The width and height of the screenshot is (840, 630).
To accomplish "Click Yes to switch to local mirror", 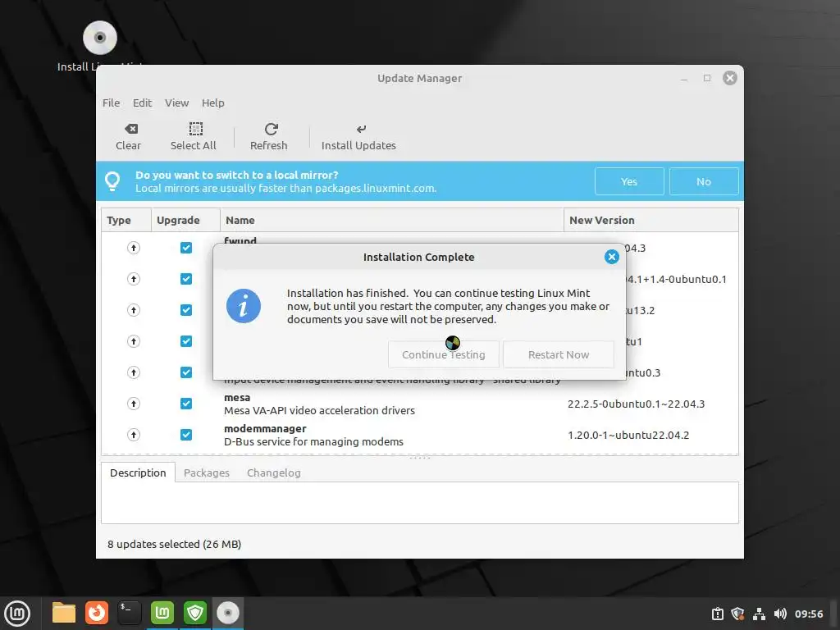I will point(629,181).
